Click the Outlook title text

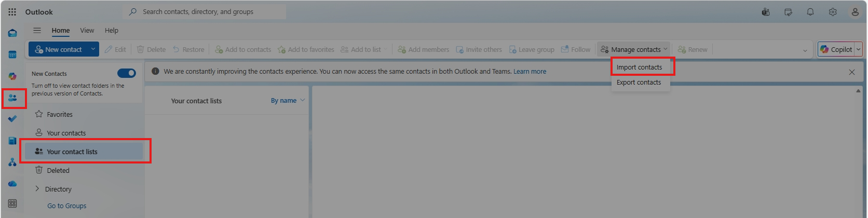pyautogui.click(x=39, y=12)
